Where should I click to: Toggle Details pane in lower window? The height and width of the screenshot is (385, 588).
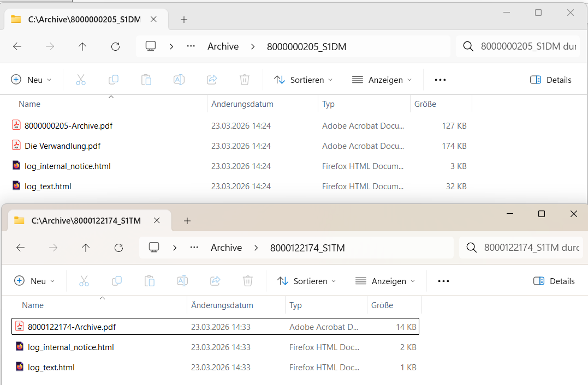tap(554, 281)
